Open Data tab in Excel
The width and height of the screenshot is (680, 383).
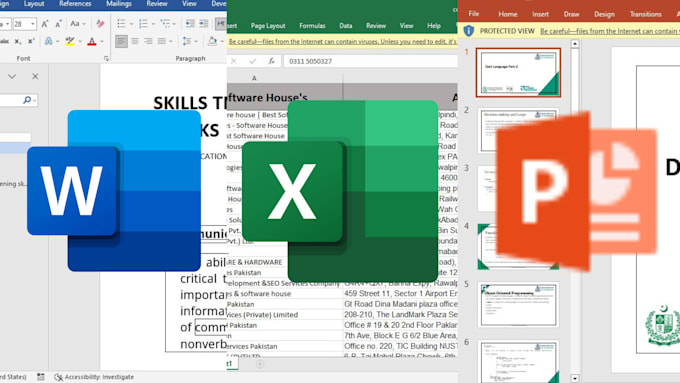pyautogui.click(x=346, y=26)
